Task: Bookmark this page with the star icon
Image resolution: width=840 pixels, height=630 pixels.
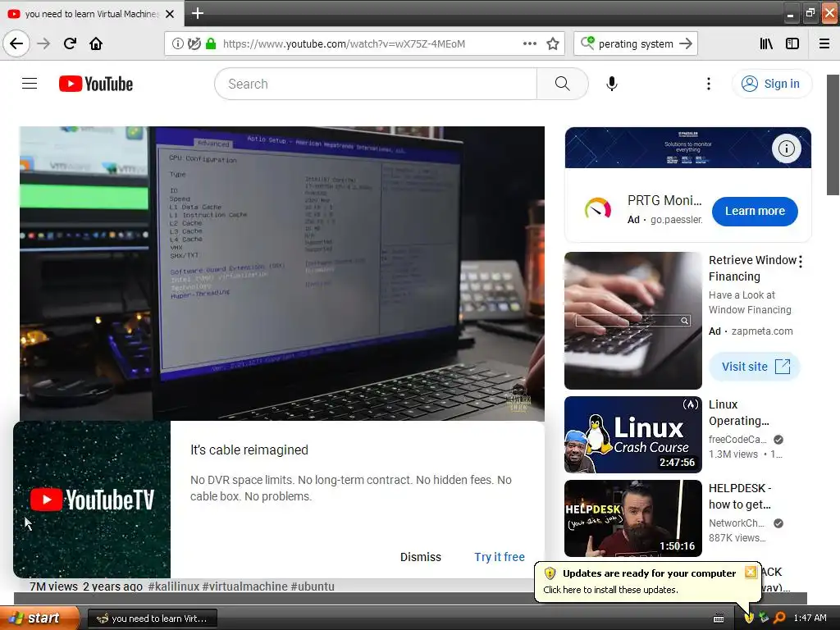Action: tap(553, 43)
